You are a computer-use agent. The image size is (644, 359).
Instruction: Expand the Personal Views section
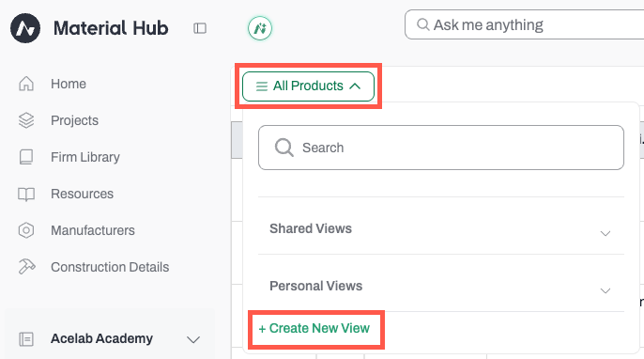[x=440, y=287]
